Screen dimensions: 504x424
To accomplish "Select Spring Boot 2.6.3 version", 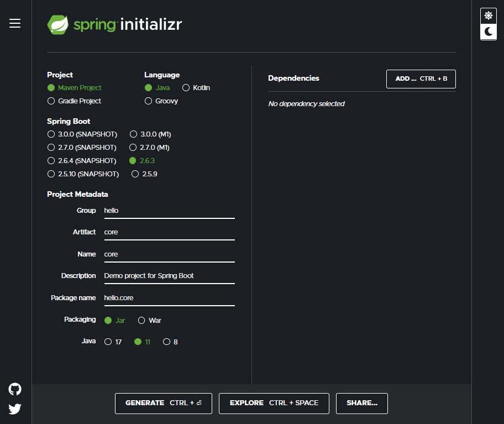I will coord(141,160).
